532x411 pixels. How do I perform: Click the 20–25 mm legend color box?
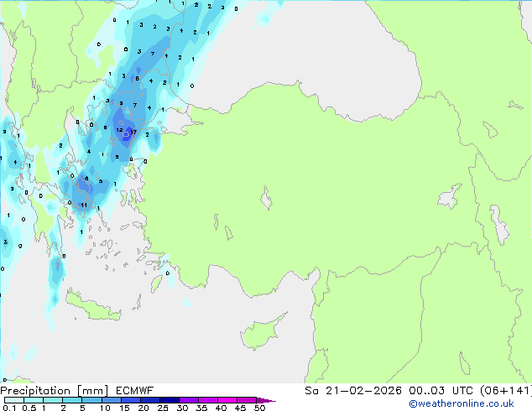pos(150,400)
